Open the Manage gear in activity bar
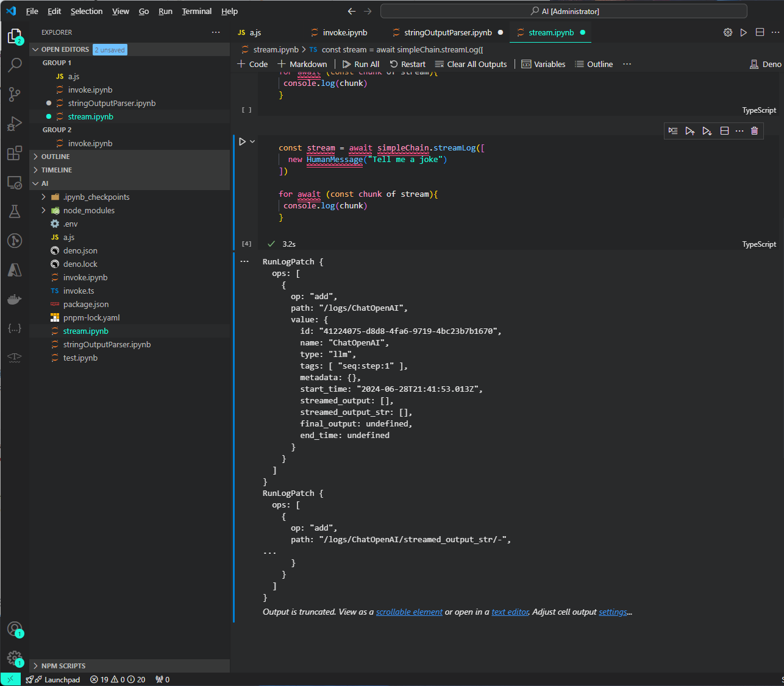The image size is (784, 686). coord(15,658)
